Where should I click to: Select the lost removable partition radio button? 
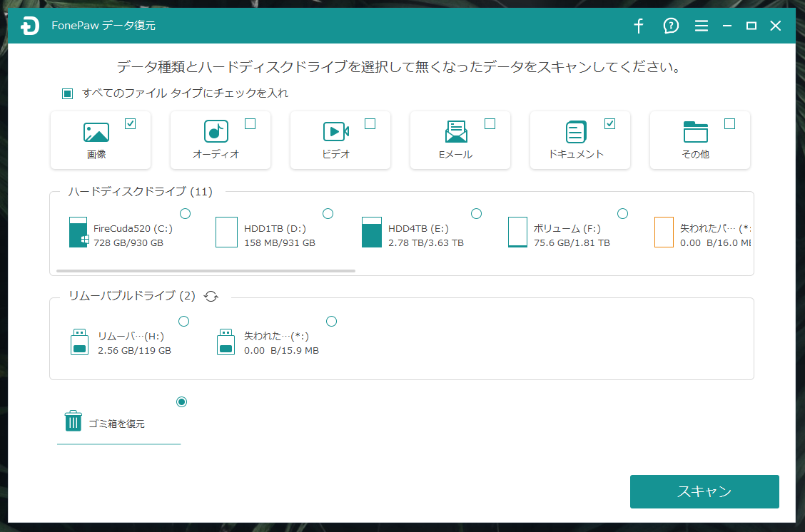(x=332, y=321)
